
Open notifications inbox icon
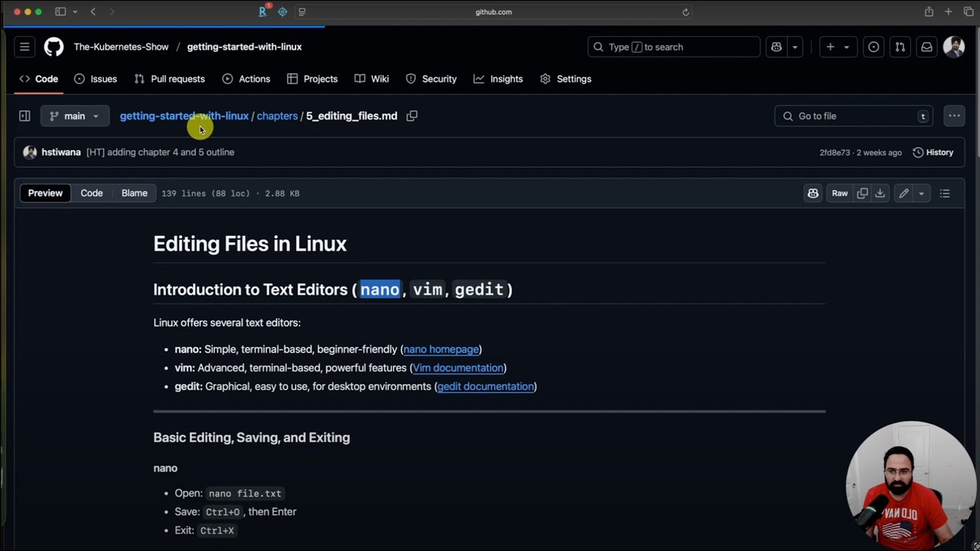[926, 47]
